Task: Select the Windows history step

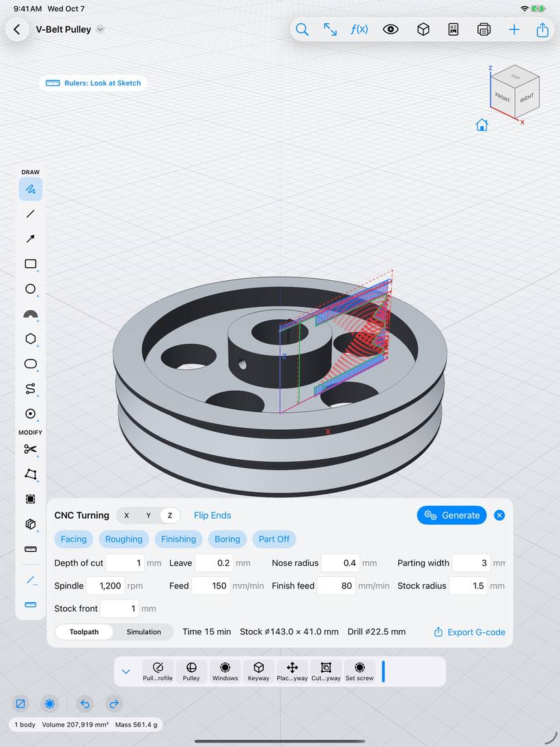Action: coord(225,672)
